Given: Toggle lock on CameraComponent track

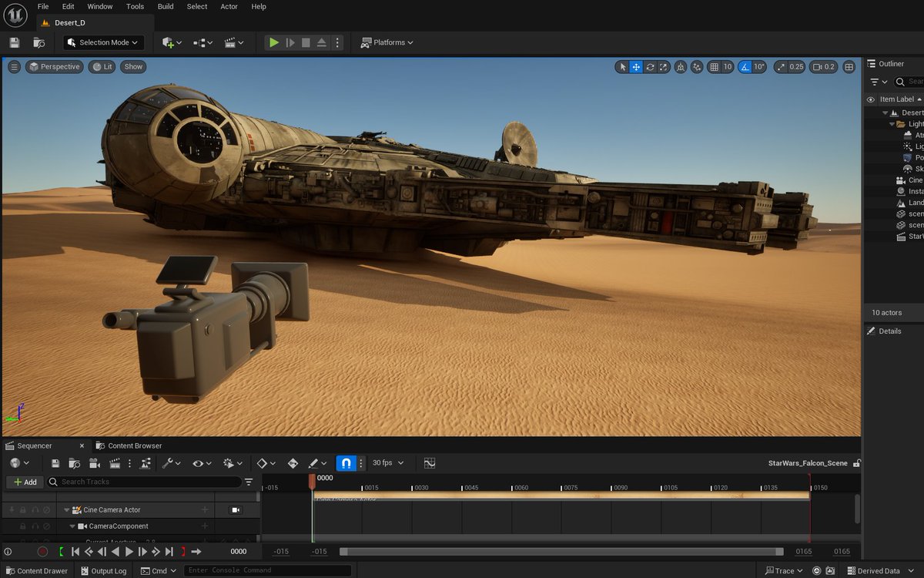Looking at the screenshot, I should [x=22, y=526].
